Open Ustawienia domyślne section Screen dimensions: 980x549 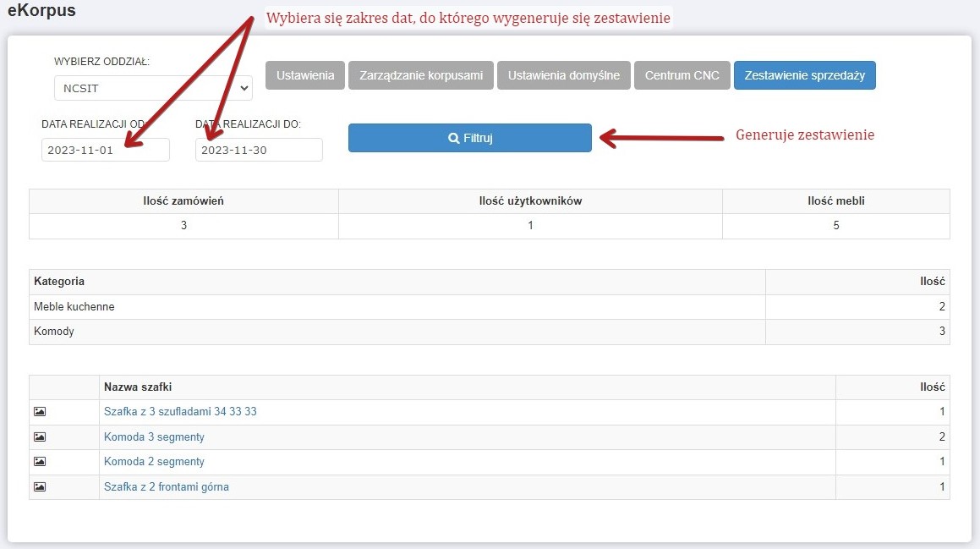coord(563,75)
